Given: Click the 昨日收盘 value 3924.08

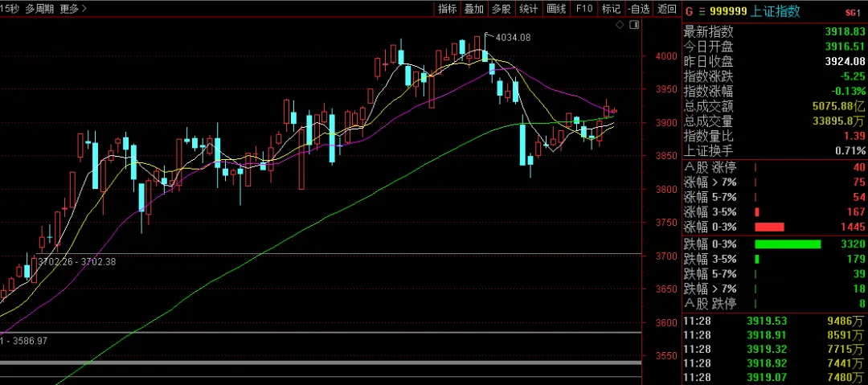Looking at the screenshot, I should [x=845, y=61].
